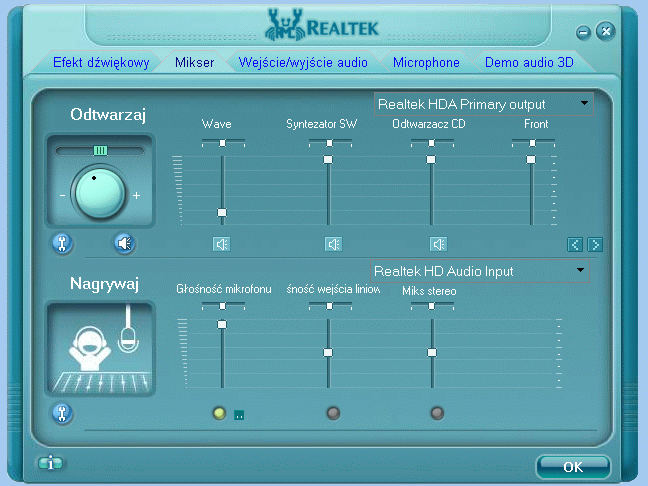Click the line-in volume slider handle

[328, 353]
